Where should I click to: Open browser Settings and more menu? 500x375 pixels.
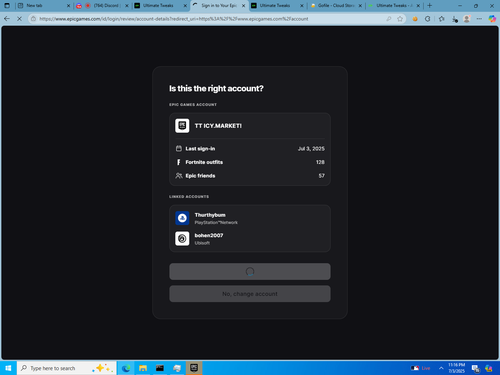coord(479,19)
